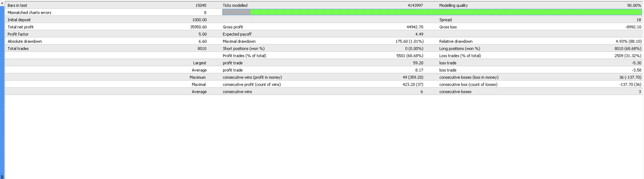
Task: Close the strategy tester panel
Action: tap(2, 3)
